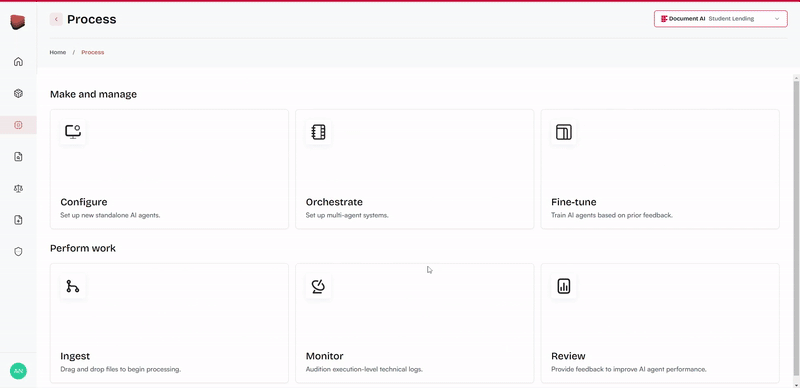Expand the workspace selector chevron
Screen dimensions: 800x389
click(777, 19)
